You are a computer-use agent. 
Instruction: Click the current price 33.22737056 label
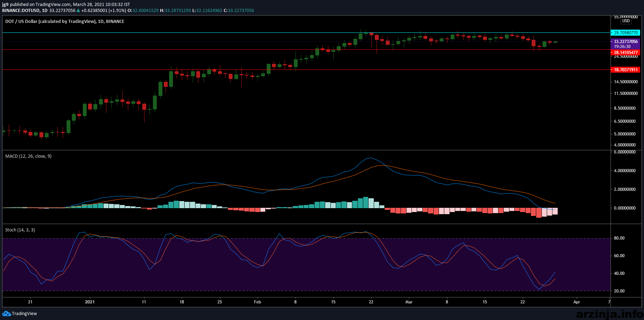coord(625,41)
